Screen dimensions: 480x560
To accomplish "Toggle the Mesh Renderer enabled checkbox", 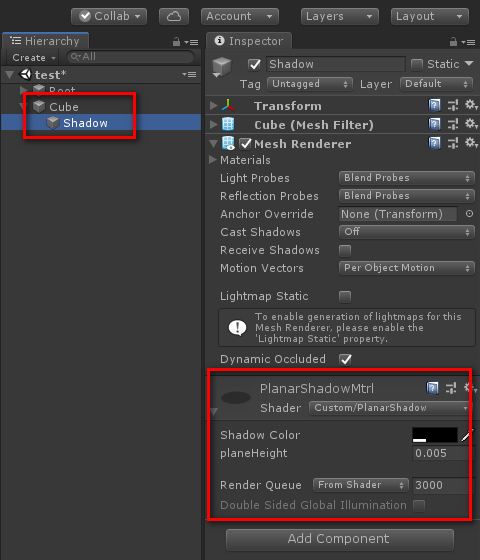I will 245,144.
